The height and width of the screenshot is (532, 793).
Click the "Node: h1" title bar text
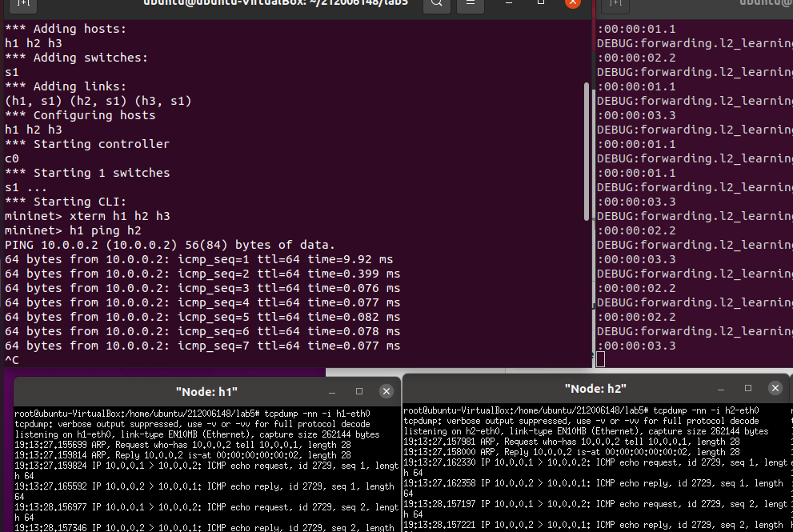tap(206, 392)
